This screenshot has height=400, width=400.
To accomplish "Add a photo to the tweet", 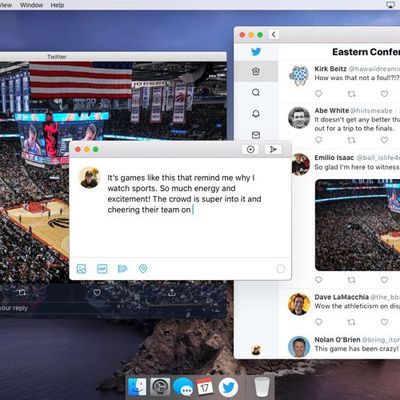I will coord(81,269).
